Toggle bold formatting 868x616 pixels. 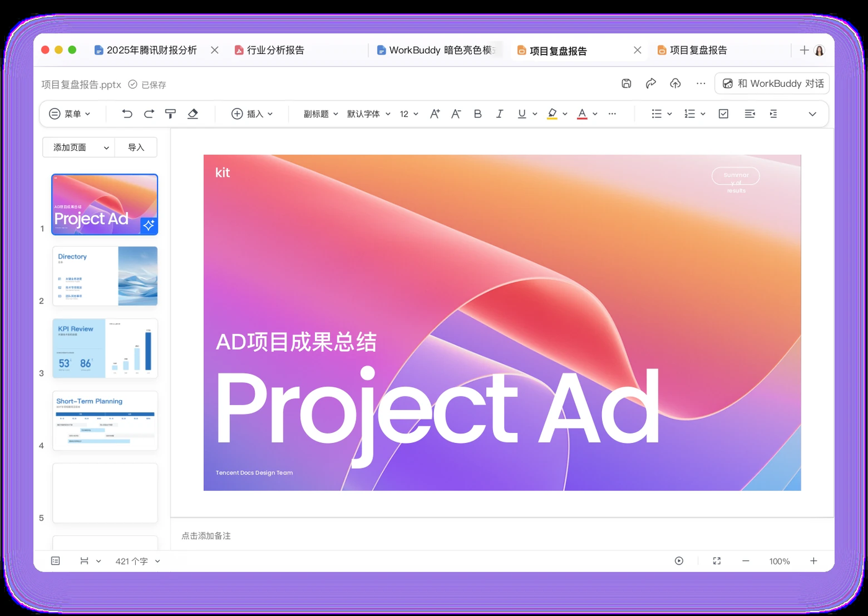tap(477, 114)
